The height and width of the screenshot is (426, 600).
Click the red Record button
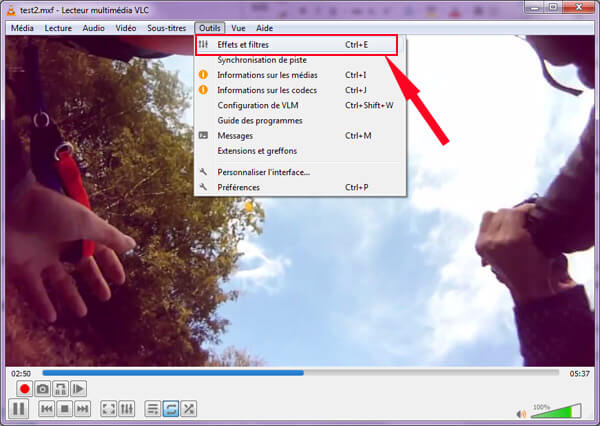(x=24, y=389)
